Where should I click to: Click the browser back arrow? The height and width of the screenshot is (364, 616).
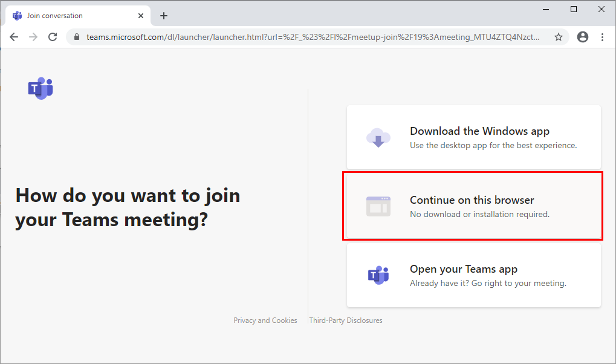[14, 37]
